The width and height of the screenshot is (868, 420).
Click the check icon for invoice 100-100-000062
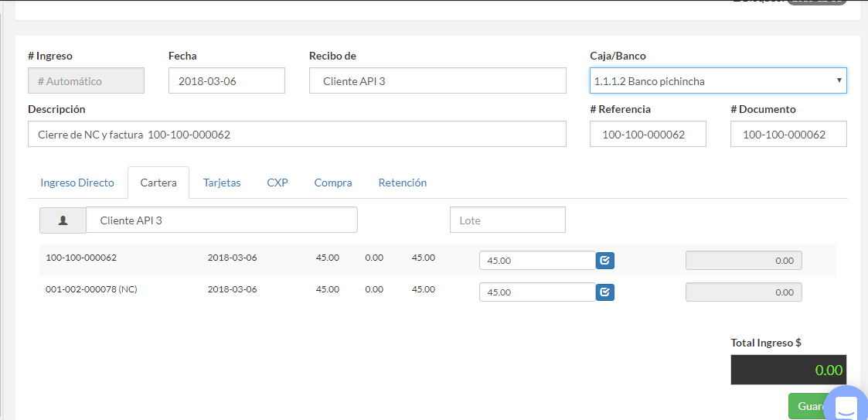coord(605,261)
